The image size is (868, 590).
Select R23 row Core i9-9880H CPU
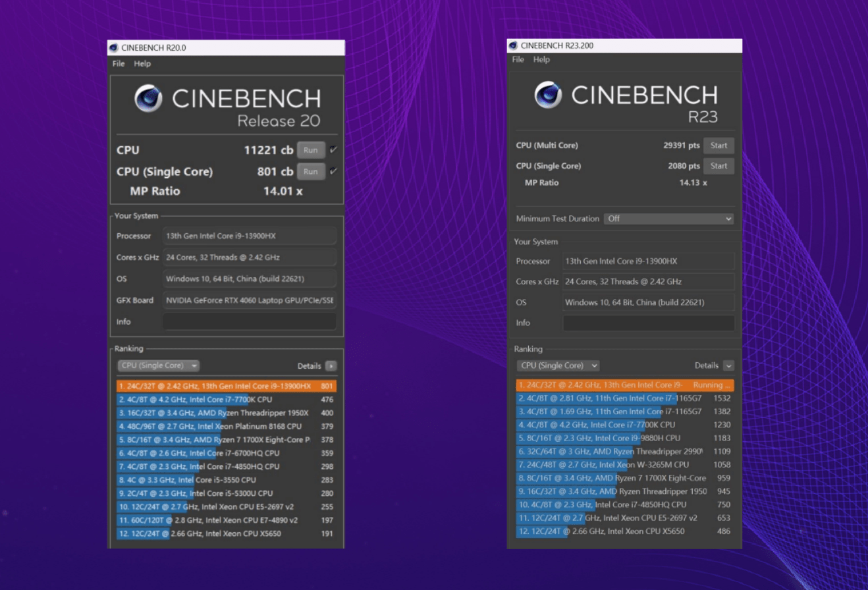tap(626, 438)
